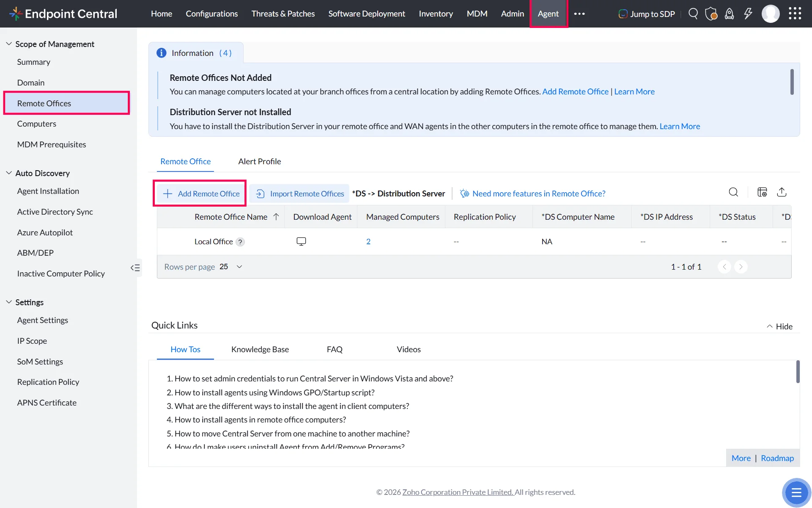
Task: Open the MDM menu
Action: click(477, 14)
